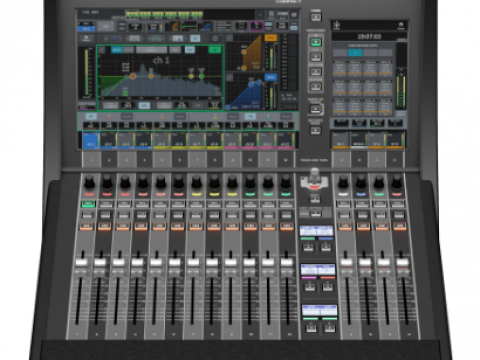Select the green EQ band handle
Viewport: 480px width, 360px height.
click(x=201, y=76)
